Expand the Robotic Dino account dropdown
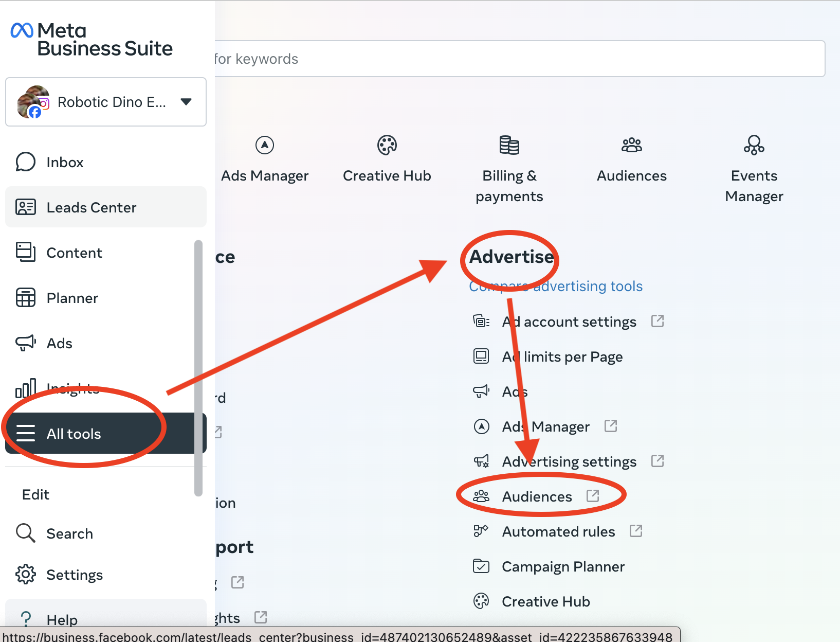The height and width of the screenshot is (642, 840). pyautogui.click(x=186, y=102)
